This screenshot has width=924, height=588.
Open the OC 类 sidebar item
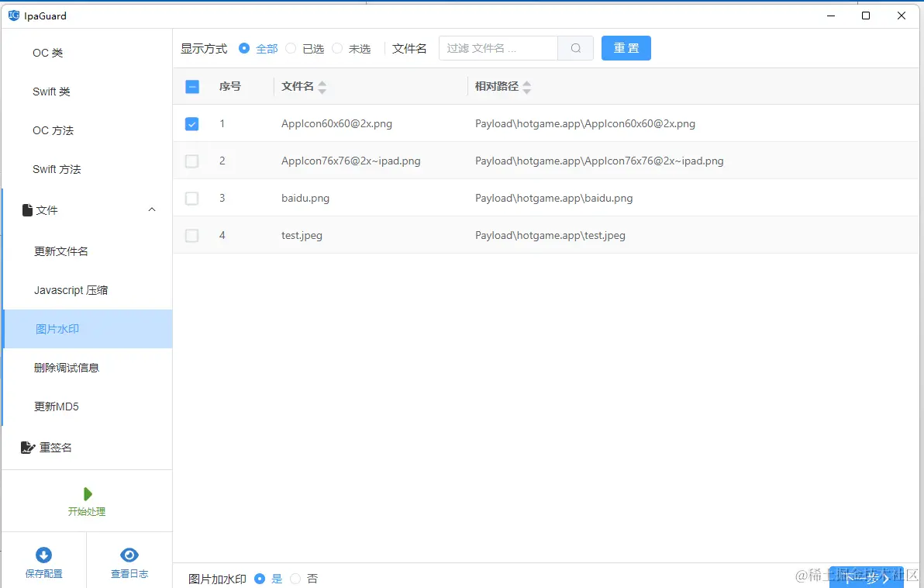tap(48, 53)
